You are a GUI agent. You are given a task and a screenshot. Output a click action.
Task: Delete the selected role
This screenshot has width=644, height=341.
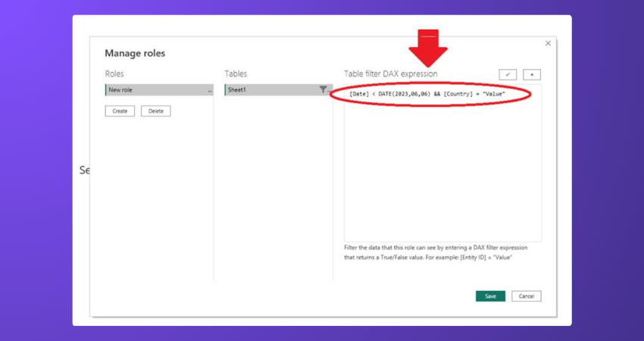click(155, 111)
